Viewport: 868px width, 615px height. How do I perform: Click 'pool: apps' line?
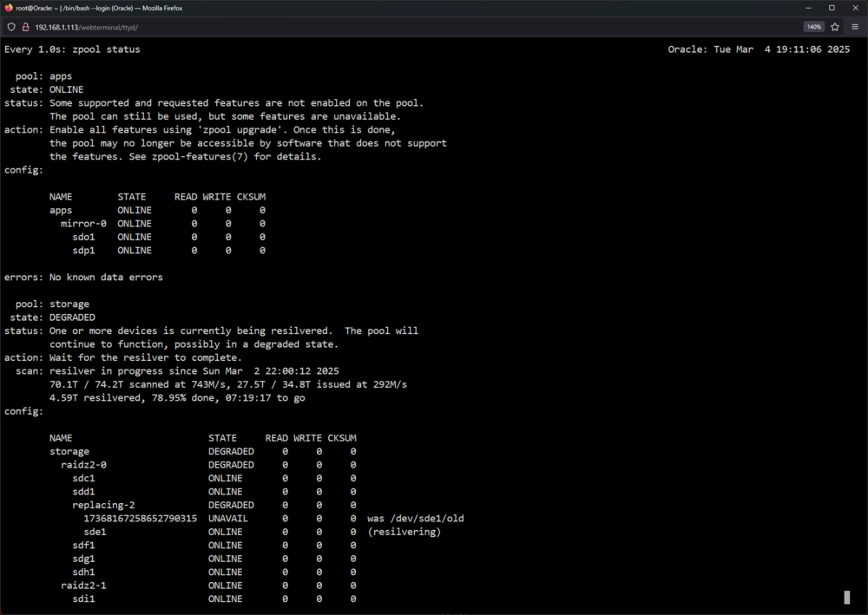43,76
